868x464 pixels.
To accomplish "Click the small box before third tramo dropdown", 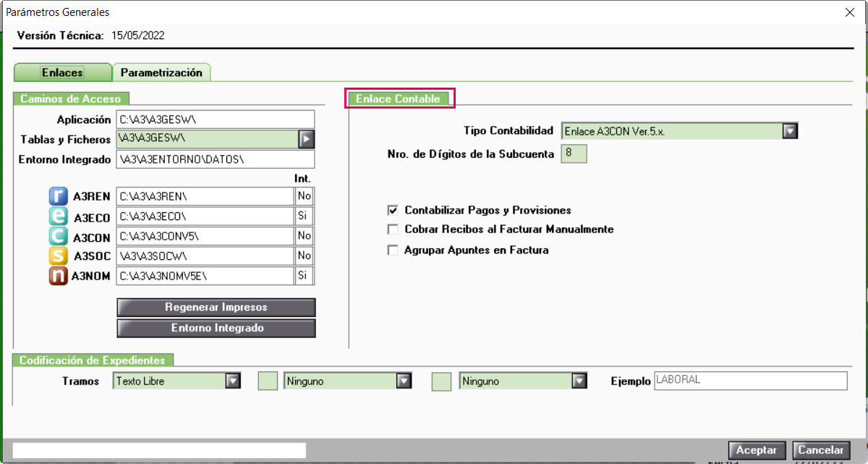I will coord(442,381).
